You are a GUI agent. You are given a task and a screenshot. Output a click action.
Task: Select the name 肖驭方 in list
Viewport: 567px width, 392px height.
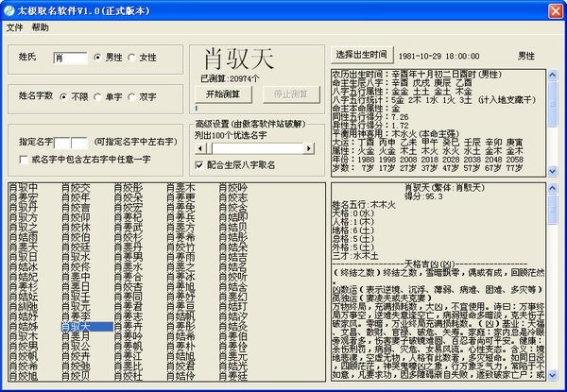(x=23, y=218)
